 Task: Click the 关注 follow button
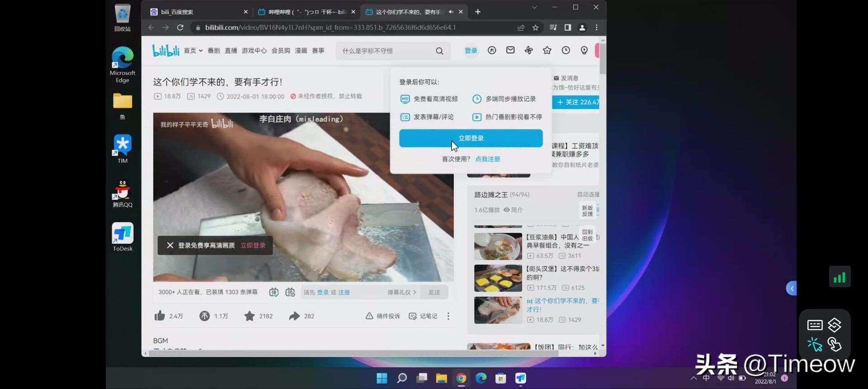point(576,102)
